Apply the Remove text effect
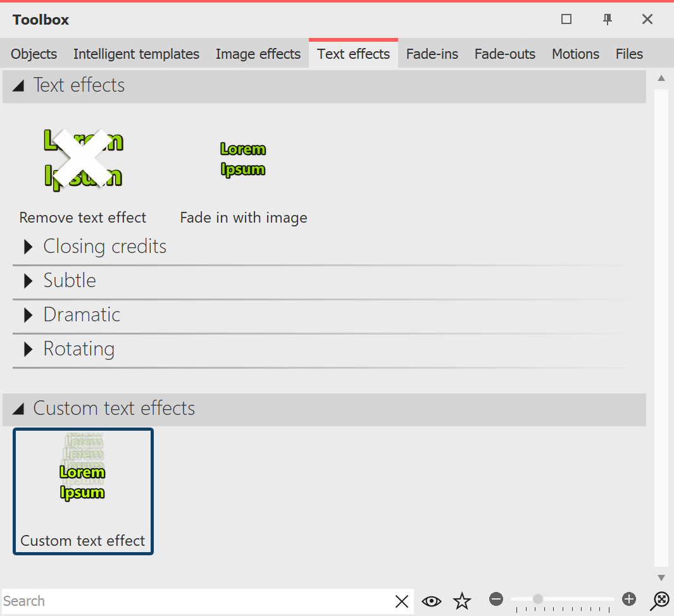This screenshot has height=616, width=674. [x=83, y=158]
